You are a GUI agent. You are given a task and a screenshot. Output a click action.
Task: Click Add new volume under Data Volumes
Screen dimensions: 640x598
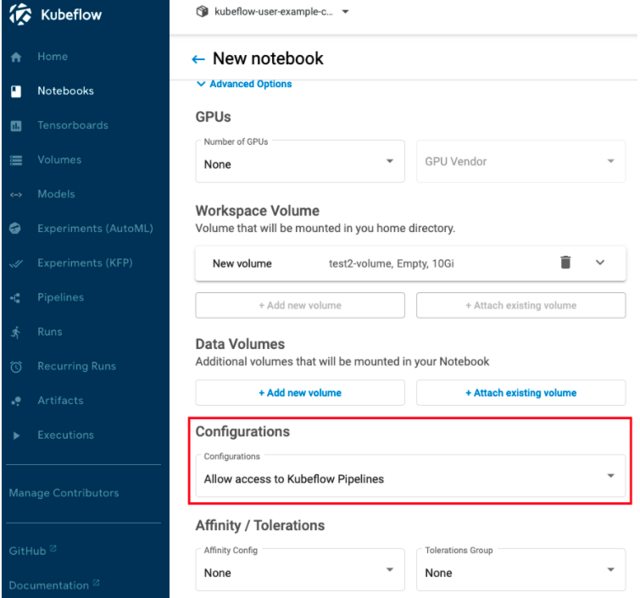click(x=300, y=393)
